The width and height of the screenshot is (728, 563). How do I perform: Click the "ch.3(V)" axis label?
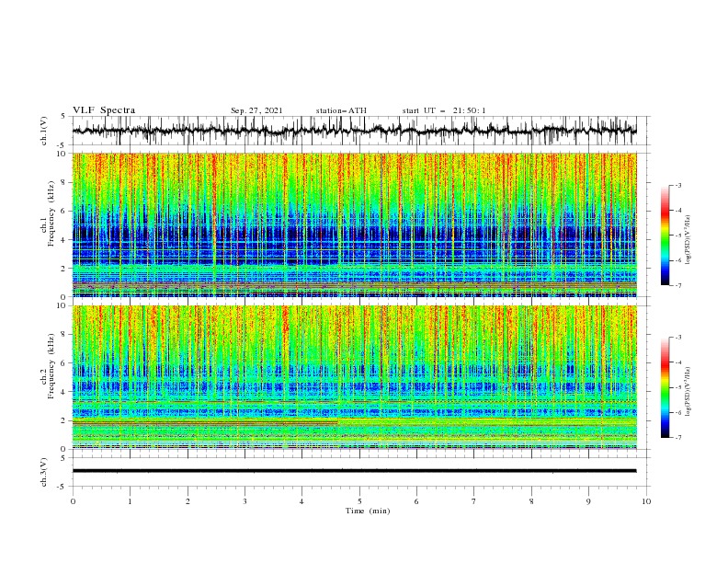tap(44, 472)
